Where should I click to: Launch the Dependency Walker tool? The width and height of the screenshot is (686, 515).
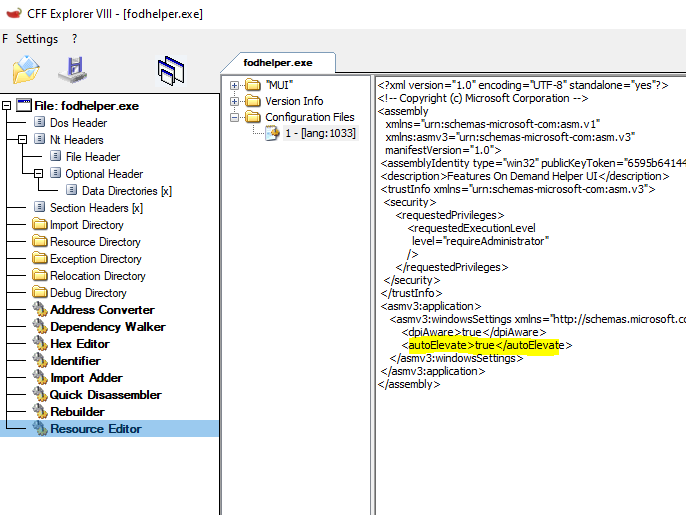(107, 327)
